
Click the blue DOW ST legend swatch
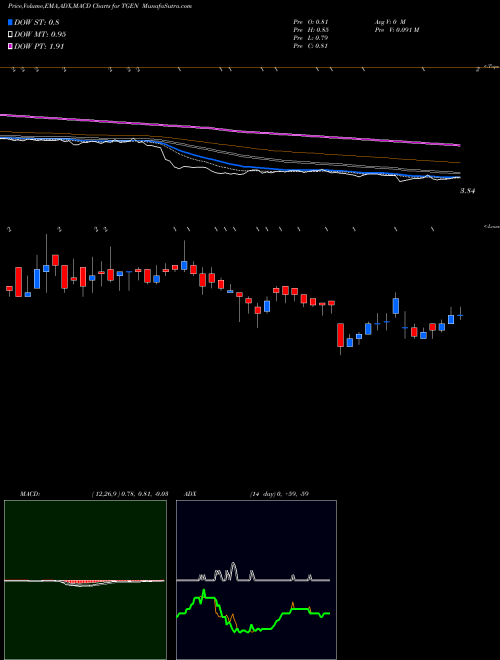click(11, 22)
